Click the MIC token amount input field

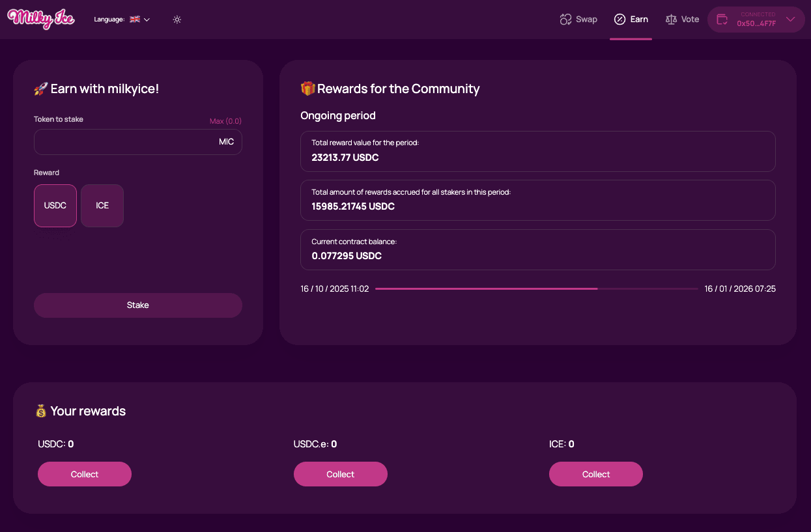(x=137, y=141)
